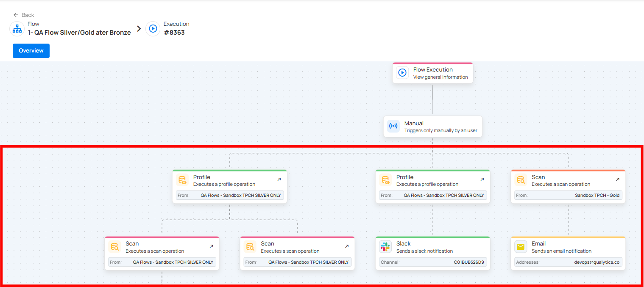Image resolution: width=644 pixels, height=287 pixels.
Task: Open the Overview tab
Action: (31, 51)
